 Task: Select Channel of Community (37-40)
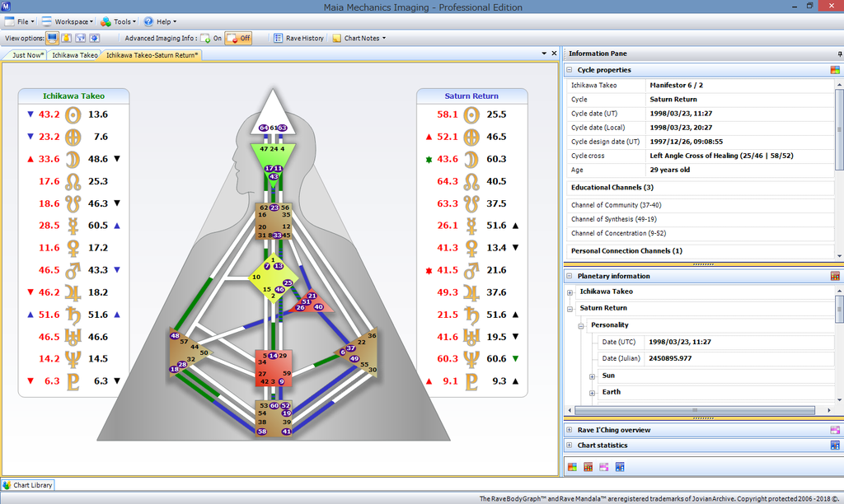[617, 205]
